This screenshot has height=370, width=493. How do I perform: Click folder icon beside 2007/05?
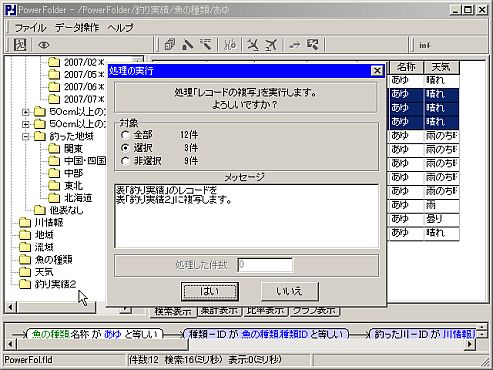(54, 74)
